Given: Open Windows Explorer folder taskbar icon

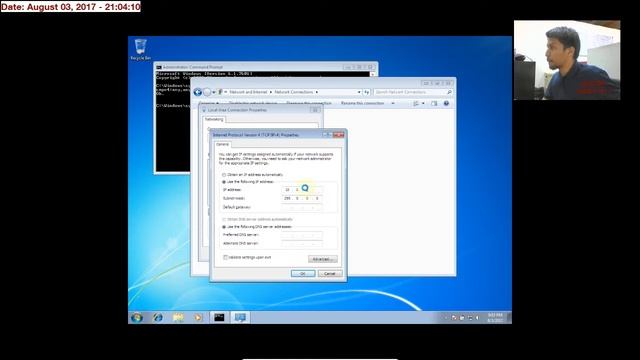Looking at the screenshot, I should tap(178, 317).
